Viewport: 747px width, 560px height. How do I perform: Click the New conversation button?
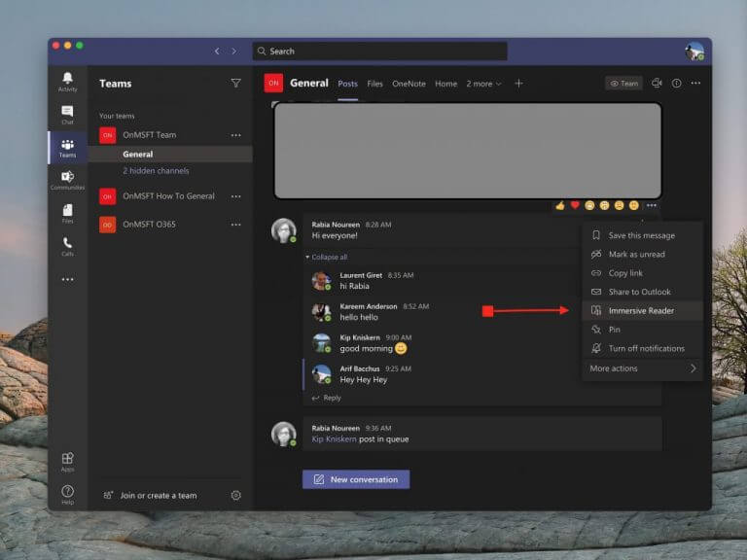[356, 479]
